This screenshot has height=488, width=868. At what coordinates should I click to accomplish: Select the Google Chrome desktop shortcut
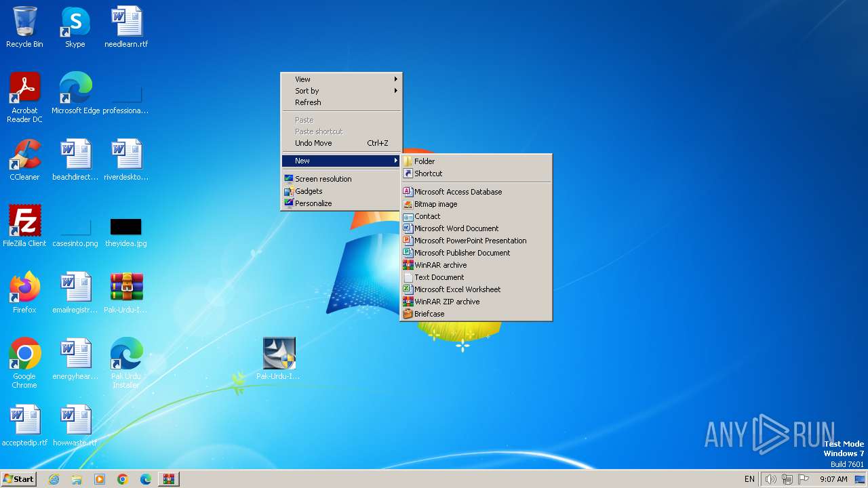24,363
